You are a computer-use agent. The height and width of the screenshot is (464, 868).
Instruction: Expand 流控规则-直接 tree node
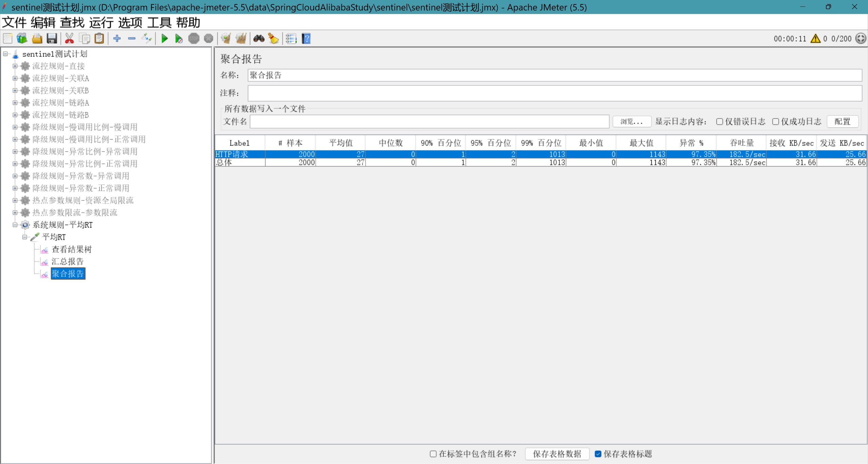click(15, 66)
